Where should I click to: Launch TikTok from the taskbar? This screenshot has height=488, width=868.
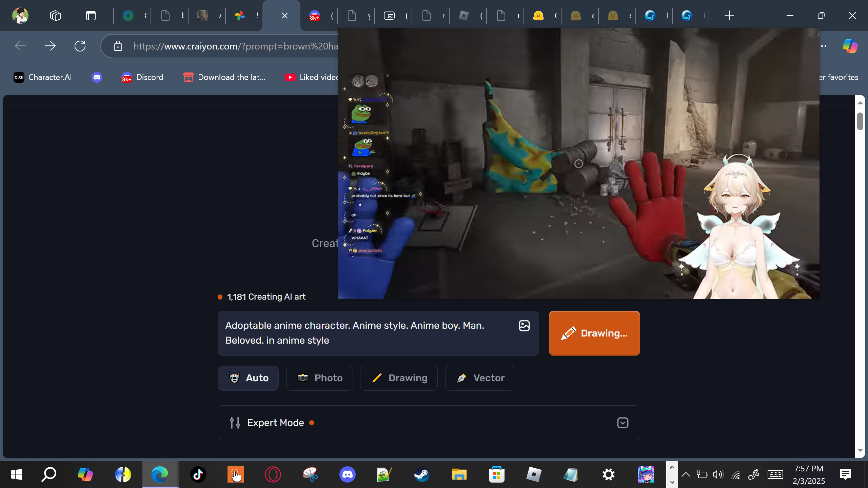coord(198,474)
